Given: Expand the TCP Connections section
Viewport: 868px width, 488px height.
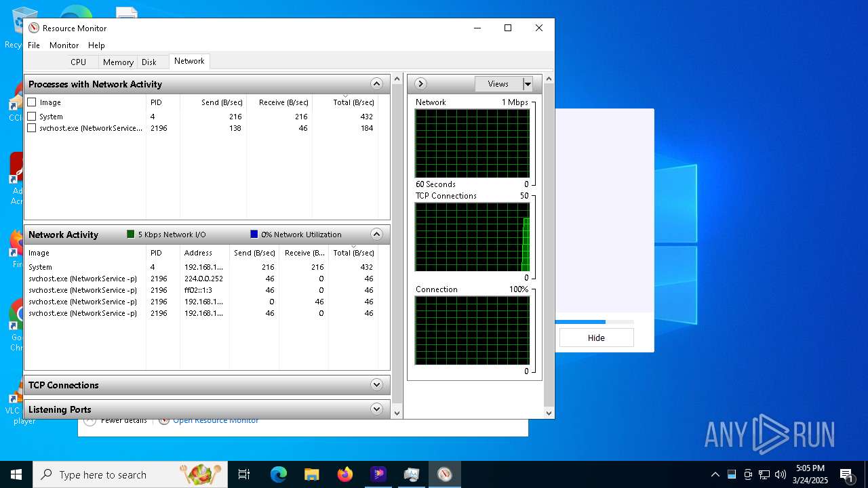Looking at the screenshot, I should coord(377,385).
